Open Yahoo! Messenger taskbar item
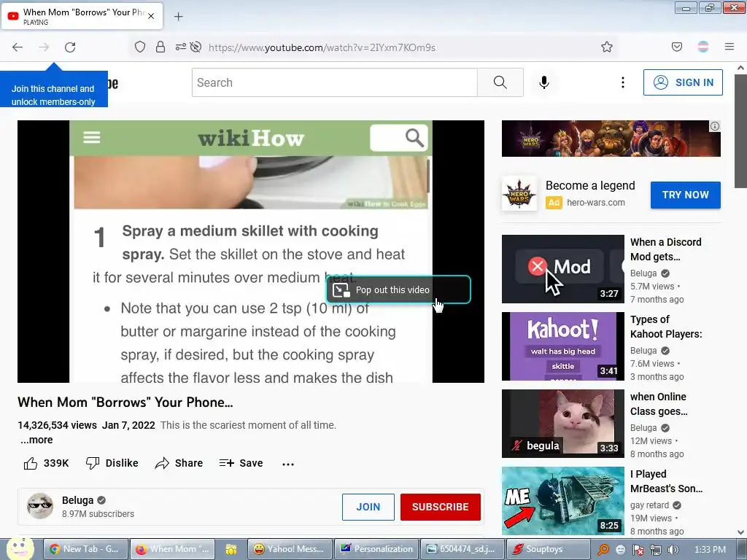747x560 pixels. point(290,549)
